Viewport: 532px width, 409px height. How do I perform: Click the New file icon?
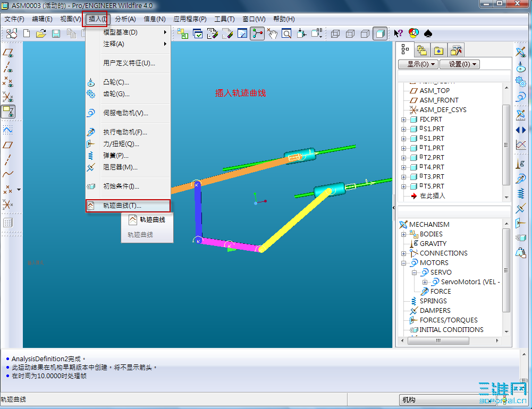(x=27, y=33)
